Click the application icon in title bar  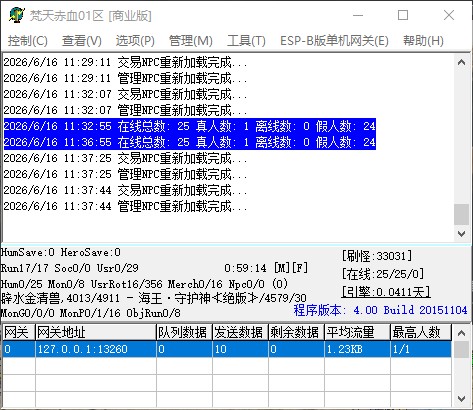pos(16,15)
